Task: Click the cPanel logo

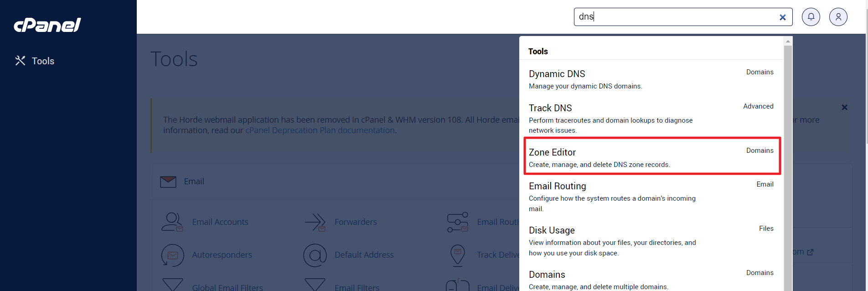Action: click(x=47, y=25)
